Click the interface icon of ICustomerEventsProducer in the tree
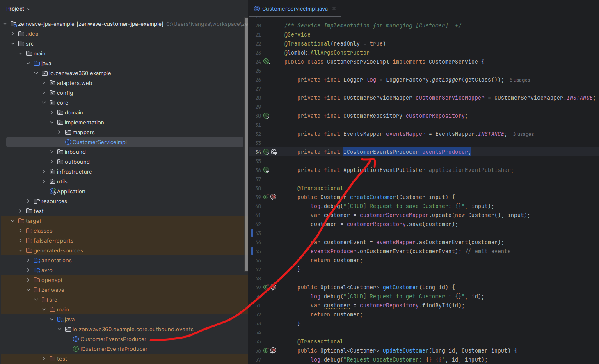This screenshot has width=599, height=364. pos(76,349)
